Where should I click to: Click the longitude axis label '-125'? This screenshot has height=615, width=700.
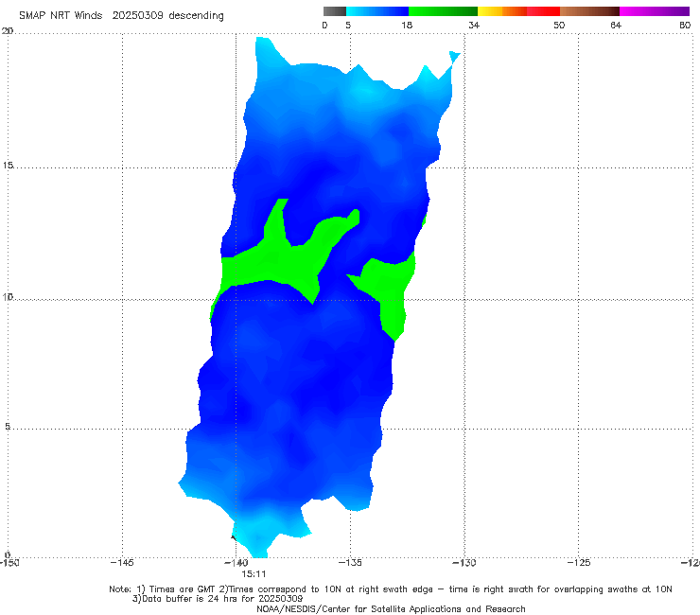pyautogui.click(x=579, y=563)
